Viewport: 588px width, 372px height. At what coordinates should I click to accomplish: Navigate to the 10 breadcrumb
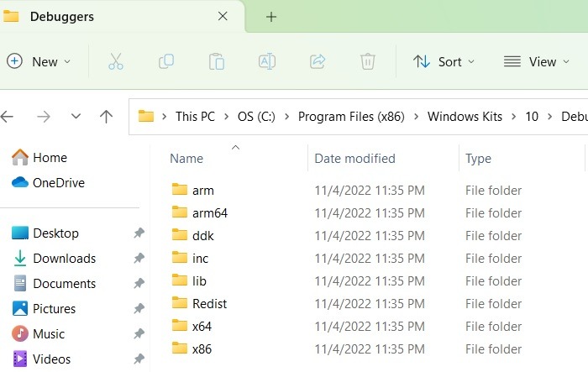click(x=532, y=117)
